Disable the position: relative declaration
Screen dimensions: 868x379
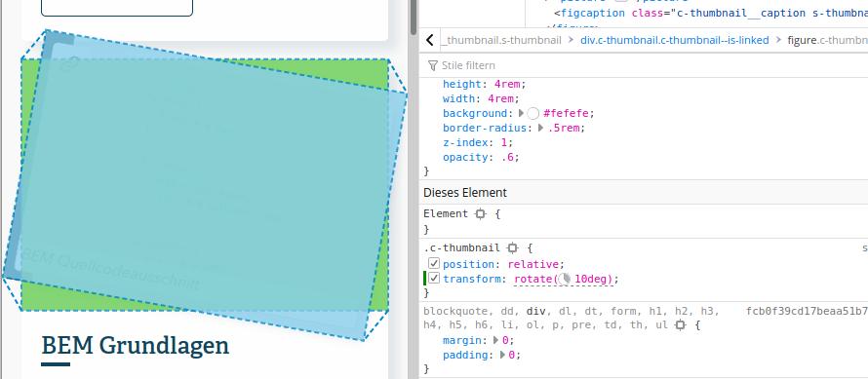pos(434,264)
